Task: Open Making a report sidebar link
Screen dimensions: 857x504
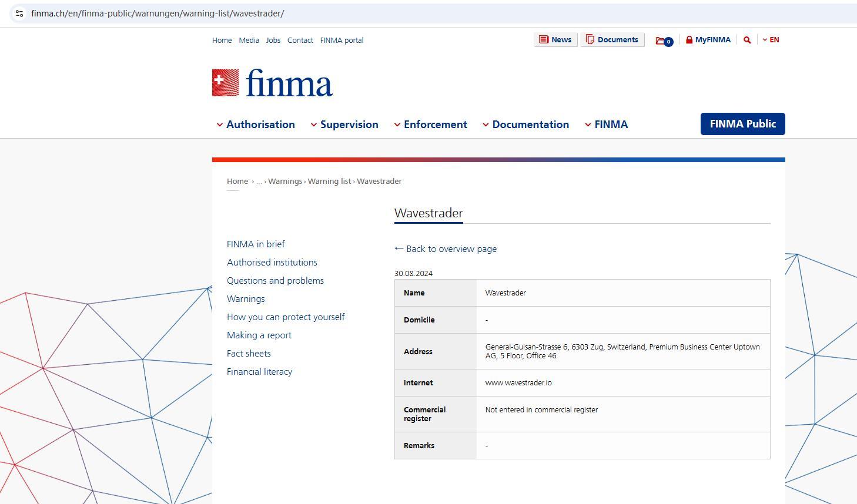Action: (259, 335)
